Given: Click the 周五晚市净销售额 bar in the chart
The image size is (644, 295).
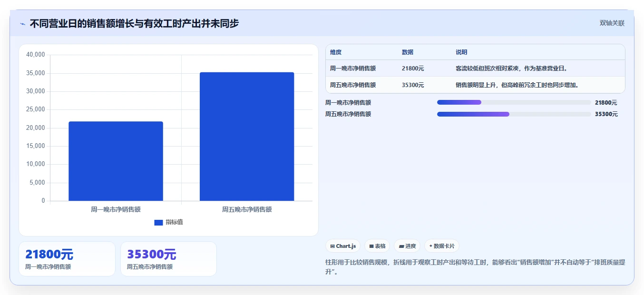Looking at the screenshot, I should tap(247, 137).
